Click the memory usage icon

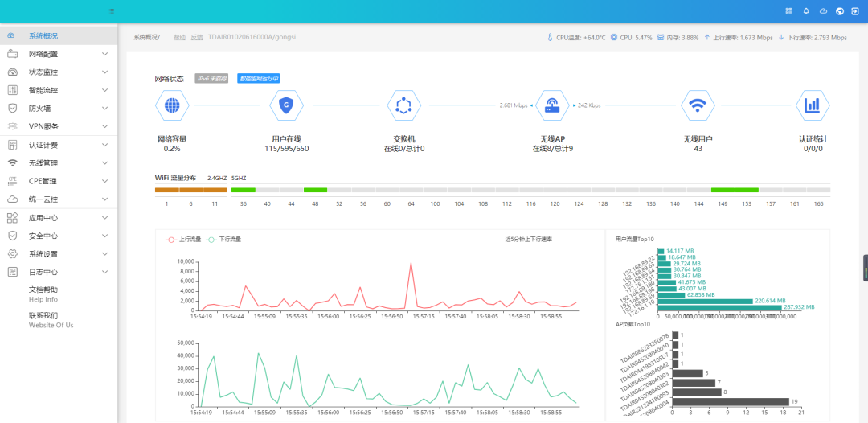[x=661, y=38]
